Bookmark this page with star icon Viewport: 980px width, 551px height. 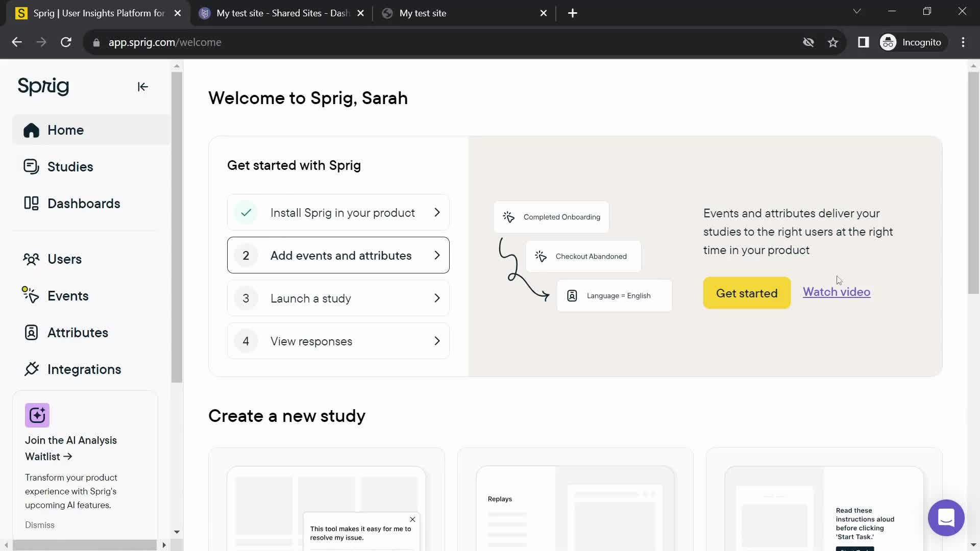tap(833, 42)
